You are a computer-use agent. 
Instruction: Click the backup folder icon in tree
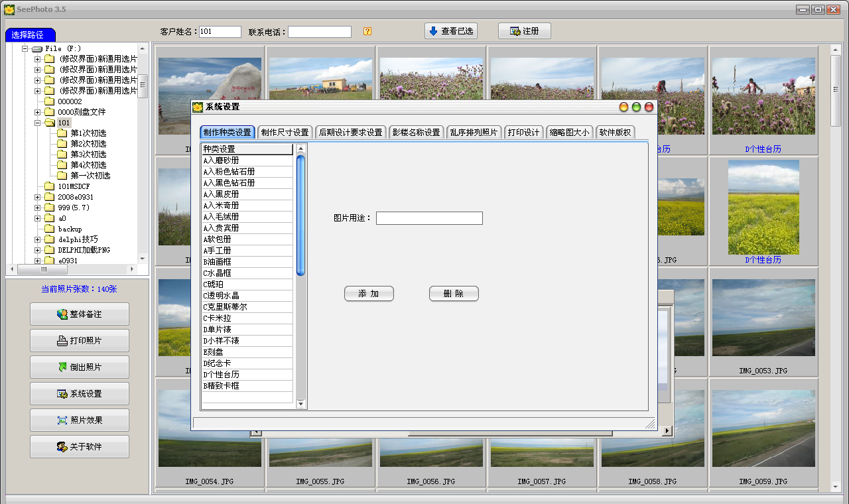(50, 229)
